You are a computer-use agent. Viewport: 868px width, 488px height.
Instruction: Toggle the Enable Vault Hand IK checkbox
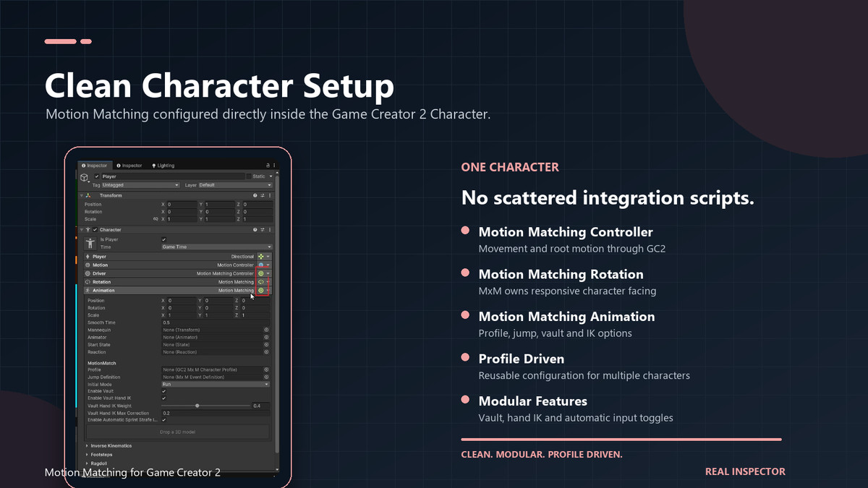pos(163,398)
